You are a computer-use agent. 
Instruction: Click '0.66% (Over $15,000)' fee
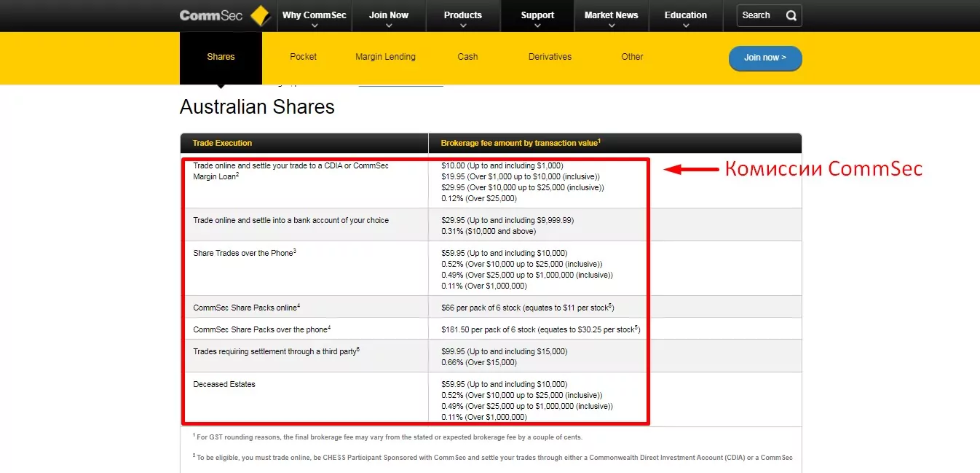[478, 362]
